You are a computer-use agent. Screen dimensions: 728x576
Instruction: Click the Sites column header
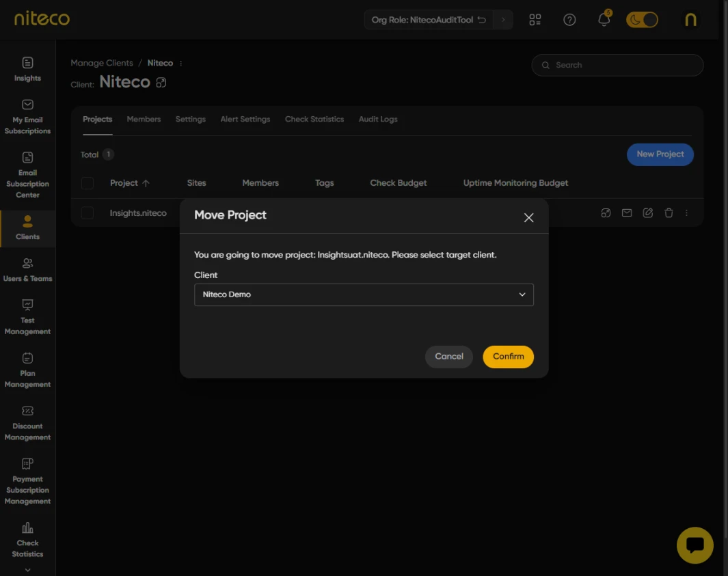[x=196, y=183]
